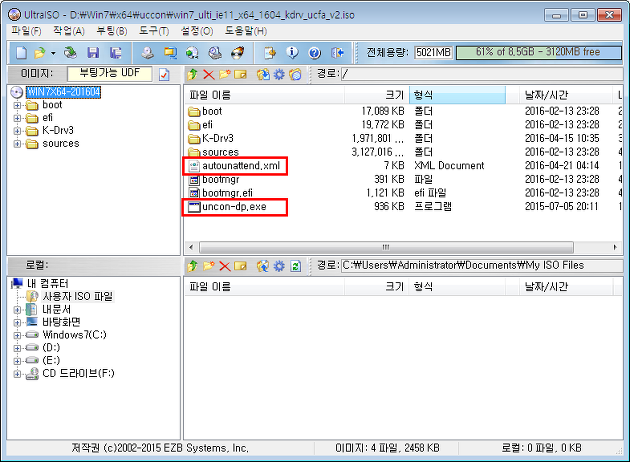Click the image pane 경로 path field
Image resolution: width=630 pixels, height=462 pixels.
tap(482, 74)
